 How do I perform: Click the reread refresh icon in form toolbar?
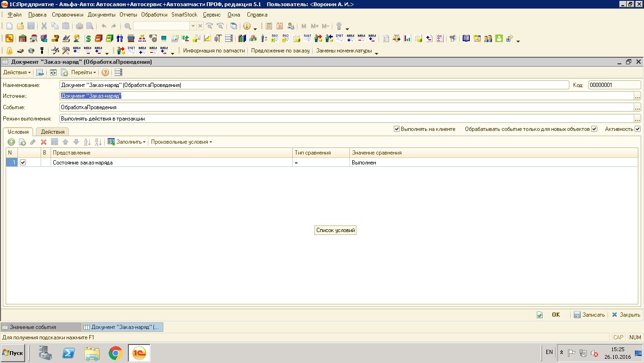click(53, 72)
